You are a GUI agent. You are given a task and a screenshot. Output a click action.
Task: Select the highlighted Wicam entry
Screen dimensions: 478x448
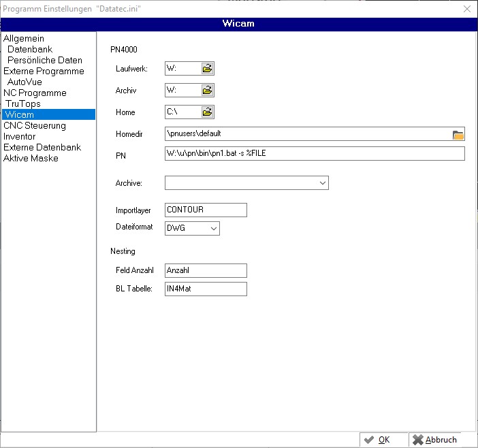[49, 114]
